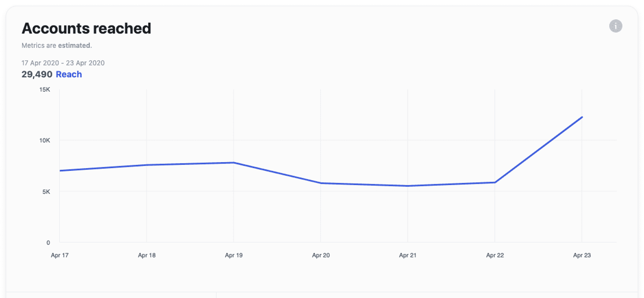Viewport: 644px width, 298px height.
Task: Click the Apr 20 data point
Action: tap(321, 182)
